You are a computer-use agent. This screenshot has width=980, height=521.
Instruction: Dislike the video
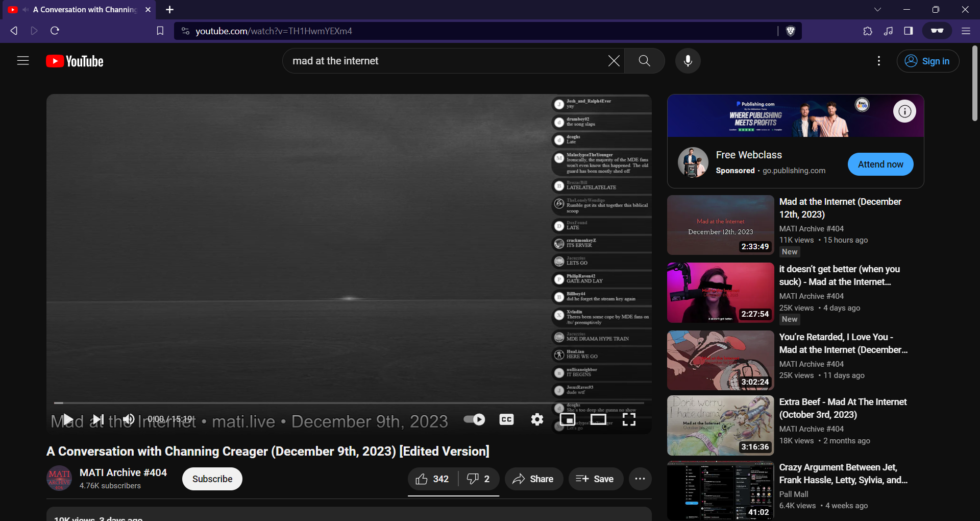point(479,479)
